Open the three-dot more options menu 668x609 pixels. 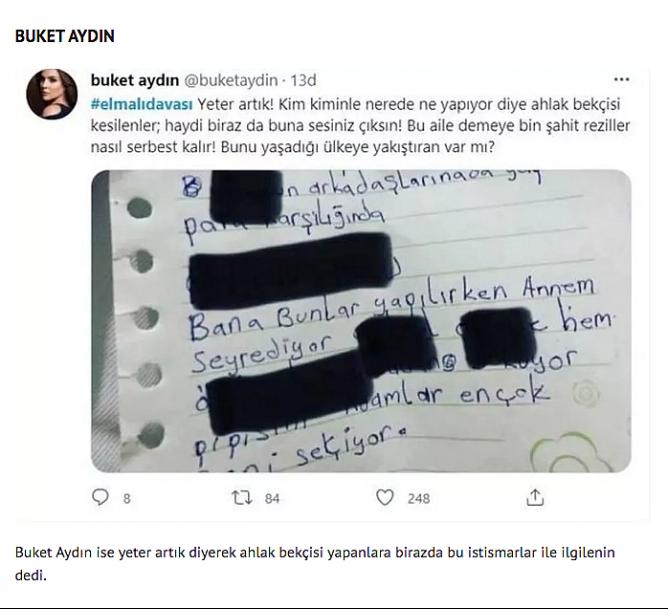coord(622,80)
